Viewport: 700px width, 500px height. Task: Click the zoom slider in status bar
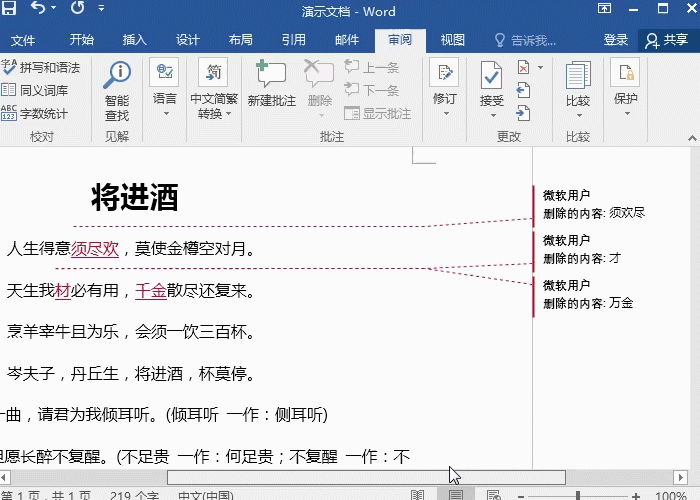(576, 495)
